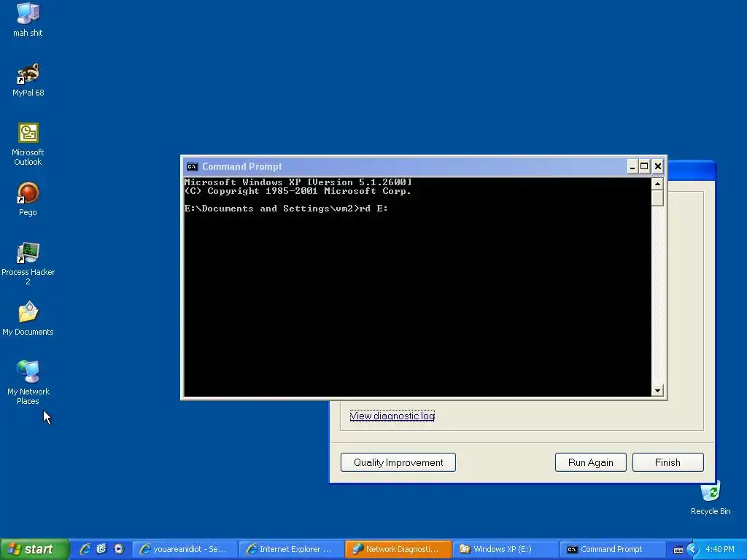This screenshot has height=560, width=747.
Task: Click the 'rd E:' command line text
Action: tap(374, 209)
